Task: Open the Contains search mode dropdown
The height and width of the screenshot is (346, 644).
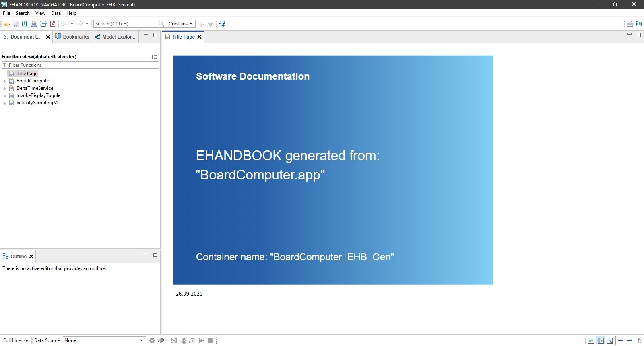Action: (x=181, y=24)
